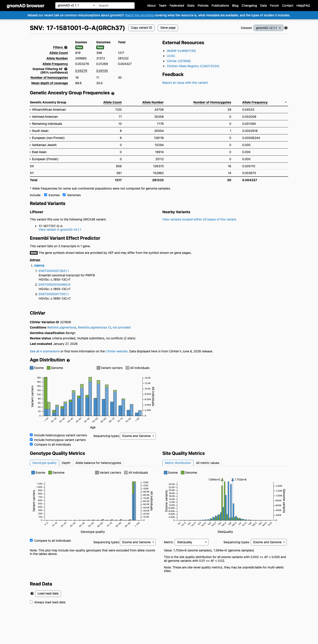Click the Allele Count column header
Image resolution: width=318 pixels, height=644 pixels.
click(x=112, y=103)
